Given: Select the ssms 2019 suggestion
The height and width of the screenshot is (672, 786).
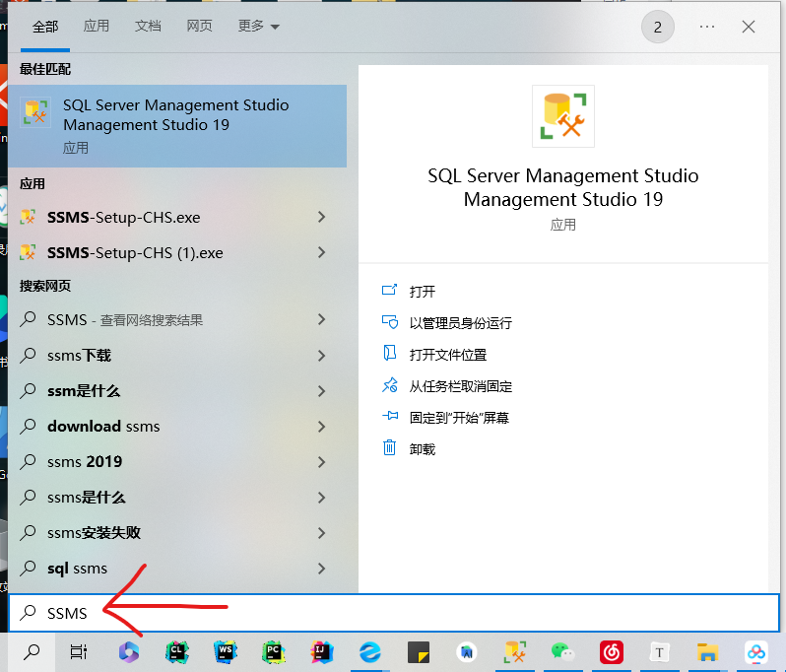Looking at the screenshot, I should tap(177, 462).
